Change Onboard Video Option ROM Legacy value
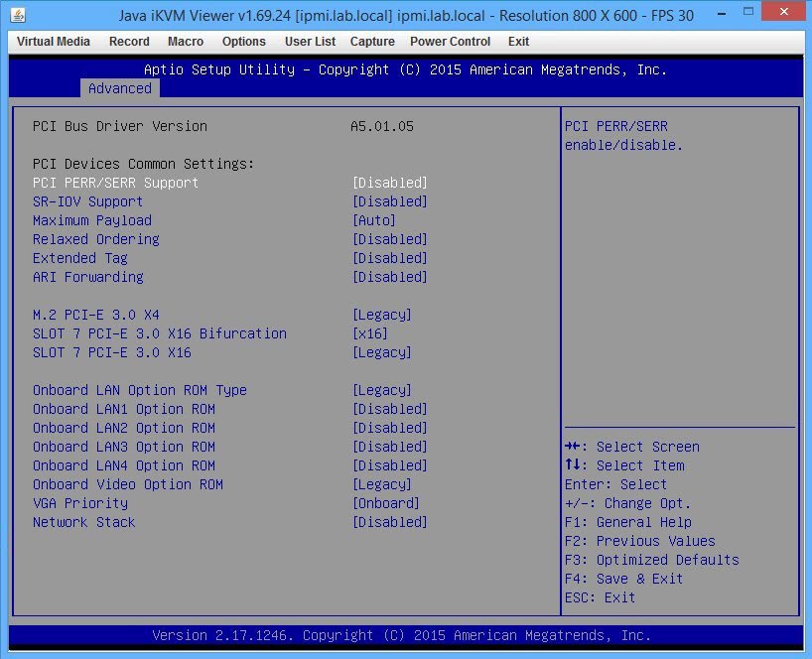812x659 pixels. coord(382,484)
